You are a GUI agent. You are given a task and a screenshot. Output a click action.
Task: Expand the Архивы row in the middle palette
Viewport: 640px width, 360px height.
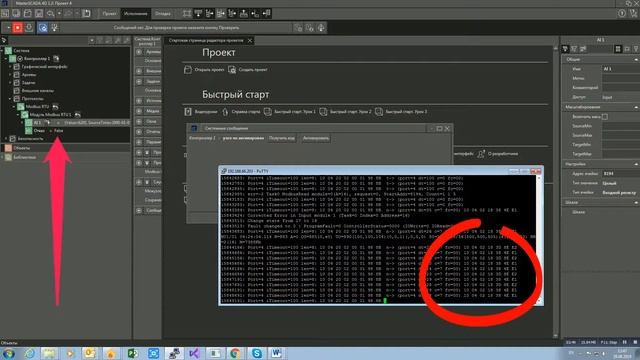click(x=139, y=52)
